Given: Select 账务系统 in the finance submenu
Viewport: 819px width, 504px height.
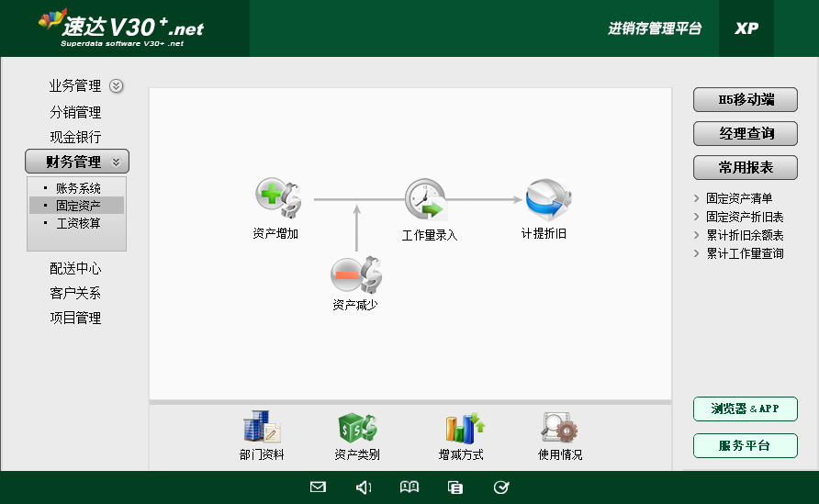Looking at the screenshot, I should point(78,188).
